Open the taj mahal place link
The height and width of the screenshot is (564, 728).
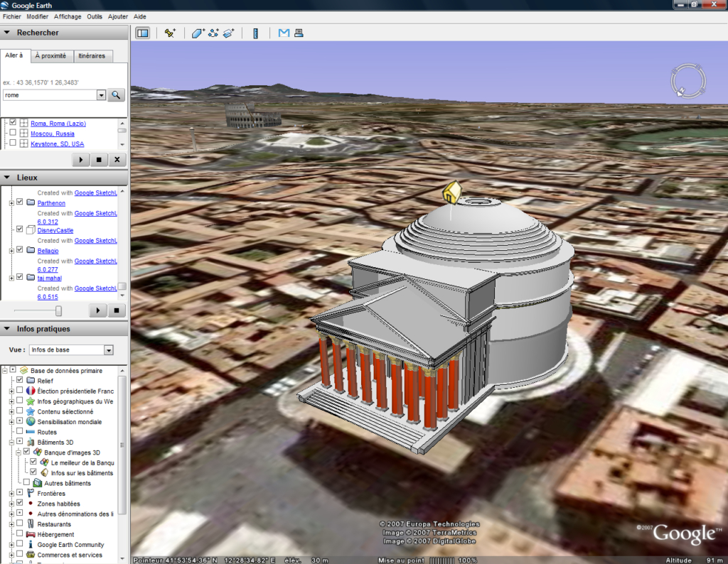tap(49, 278)
